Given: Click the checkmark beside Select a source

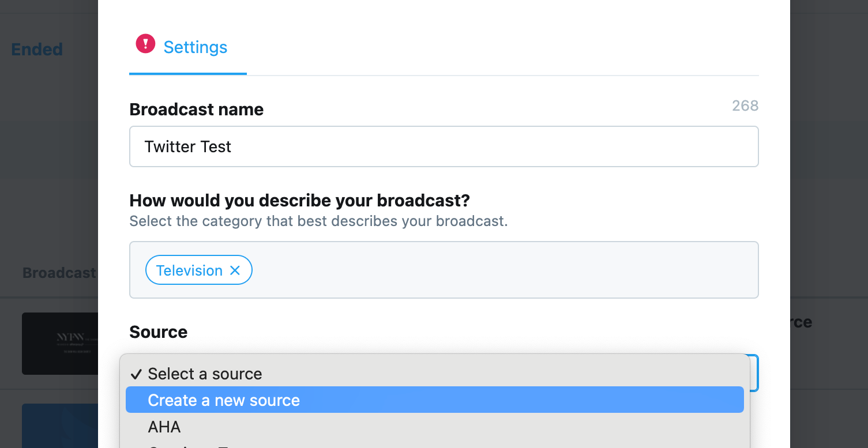Looking at the screenshot, I should (136, 374).
